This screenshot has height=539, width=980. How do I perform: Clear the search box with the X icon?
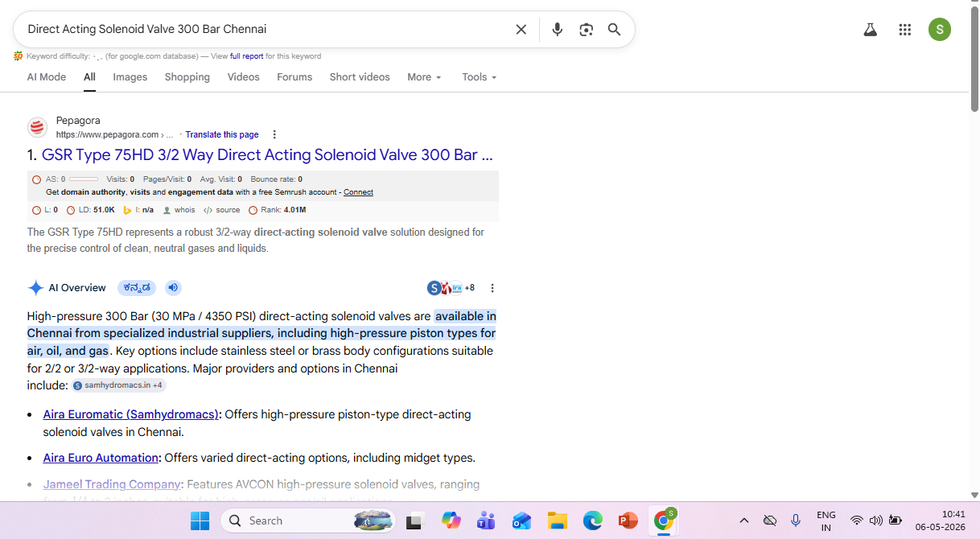point(521,30)
